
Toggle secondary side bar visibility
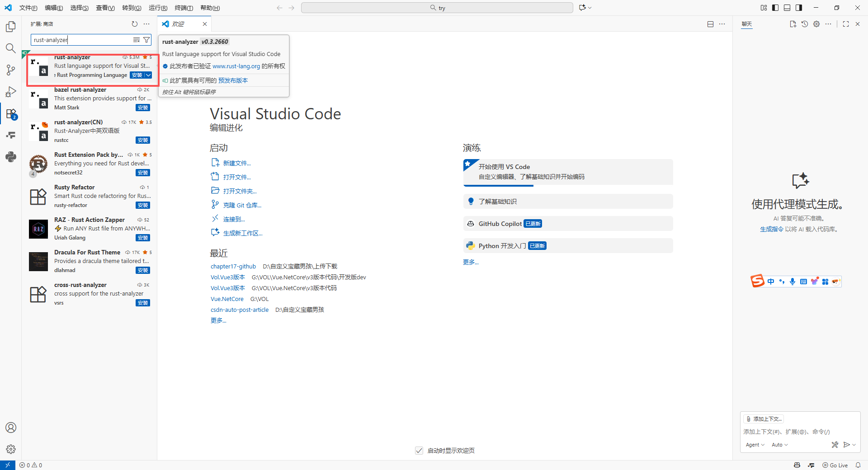coord(799,8)
